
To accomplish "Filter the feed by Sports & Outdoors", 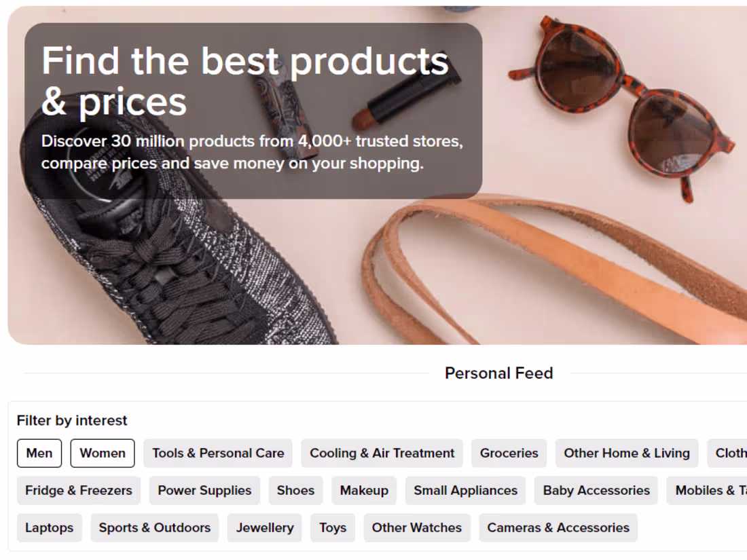I will pyautogui.click(x=154, y=527).
